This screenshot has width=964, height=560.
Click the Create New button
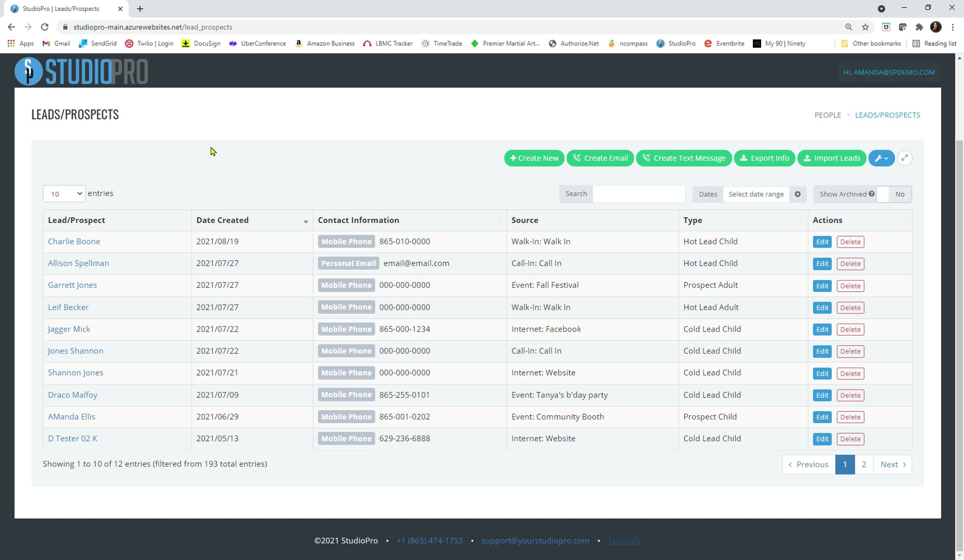point(534,158)
